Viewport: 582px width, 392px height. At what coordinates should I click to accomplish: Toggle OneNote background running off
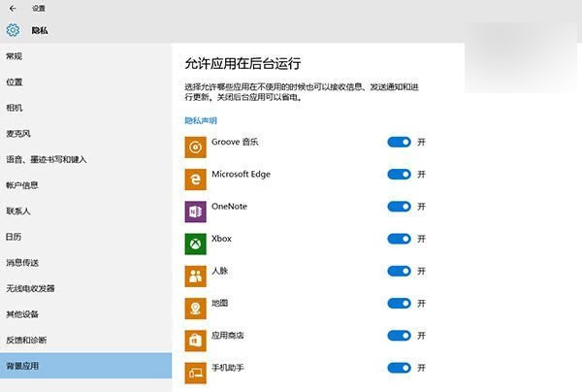(399, 207)
